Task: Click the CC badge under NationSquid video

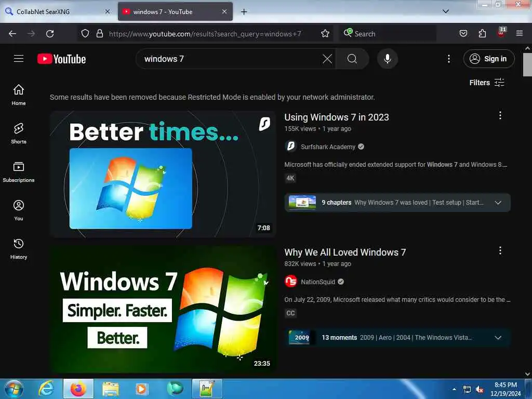Action: coord(291,313)
